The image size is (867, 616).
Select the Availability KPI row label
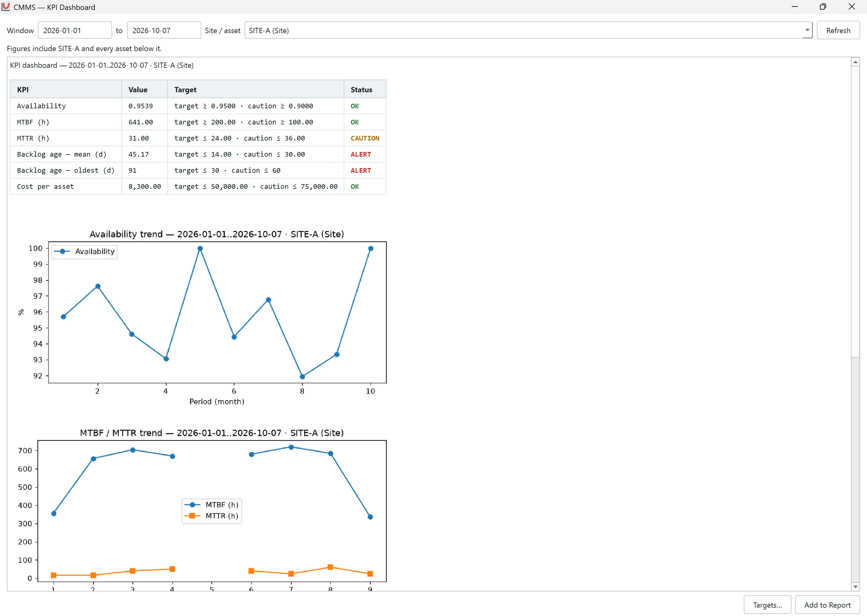tap(41, 106)
